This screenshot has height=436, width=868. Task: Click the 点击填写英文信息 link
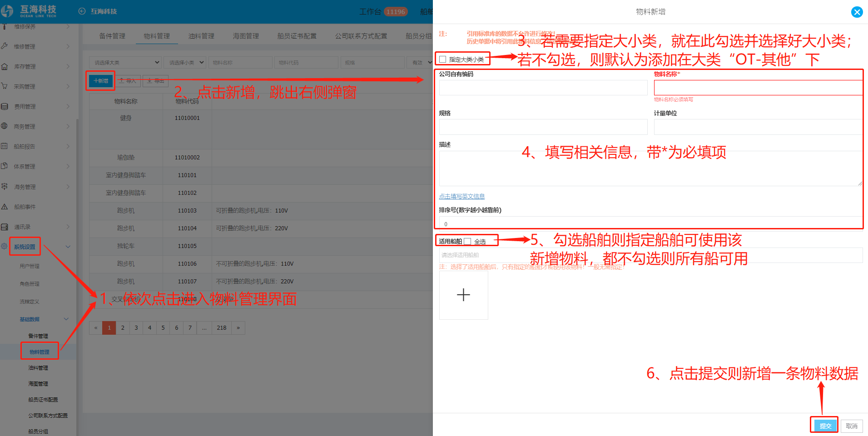pos(461,196)
